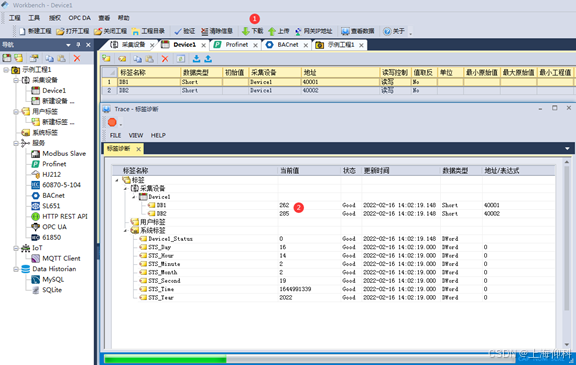The width and height of the screenshot is (576, 365).
Task: Click the red record button in Trace window
Action: (x=112, y=122)
